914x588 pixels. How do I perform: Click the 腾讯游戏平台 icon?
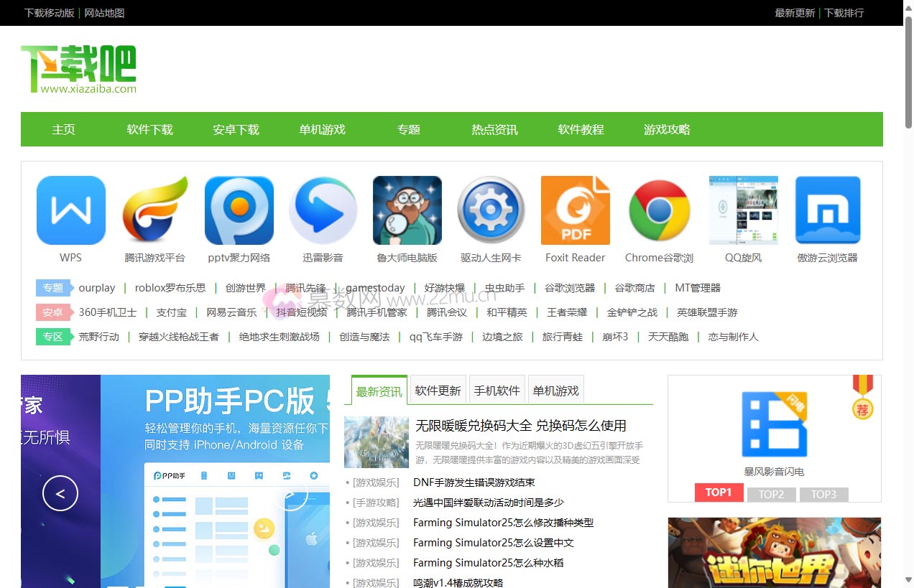click(x=154, y=210)
